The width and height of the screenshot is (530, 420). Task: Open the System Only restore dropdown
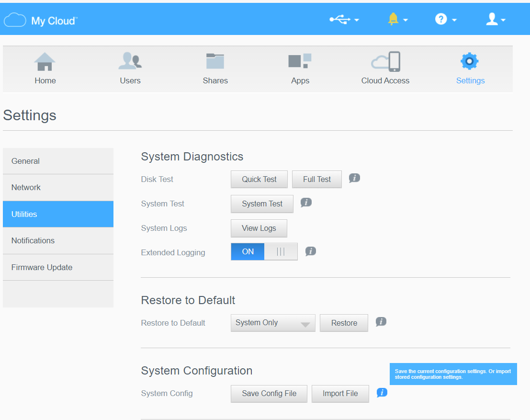(x=273, y=323)
